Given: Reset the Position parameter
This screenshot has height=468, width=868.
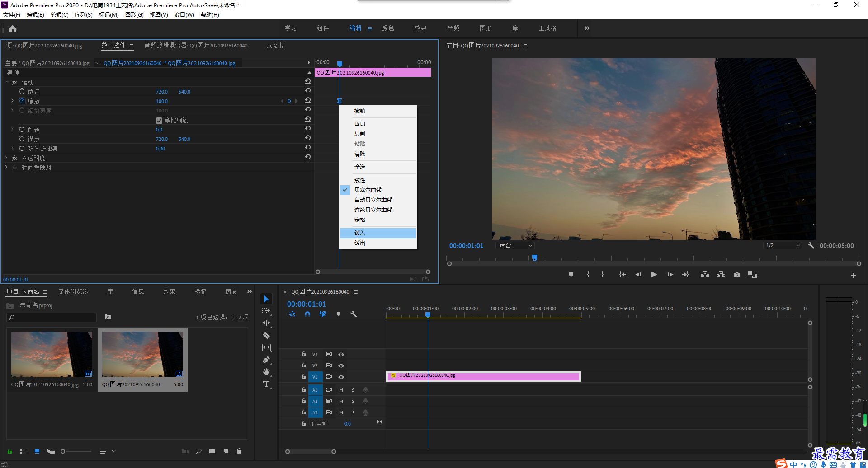Looking at the screenshot, I should [x=308, y=91].
